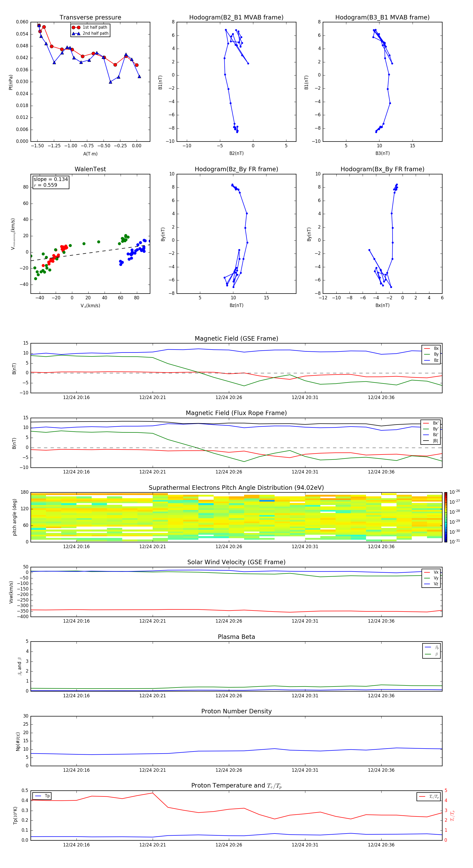This screenshot has height=868, width=473.
Task: Click '12/24 20:31' tick under Solar Wind Velocity plot
Action: click(305, 621)
